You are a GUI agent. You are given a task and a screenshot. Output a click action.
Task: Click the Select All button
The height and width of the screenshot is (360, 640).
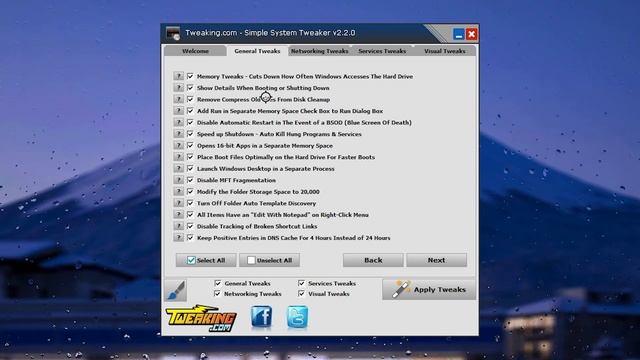click(x=206, y=260)
